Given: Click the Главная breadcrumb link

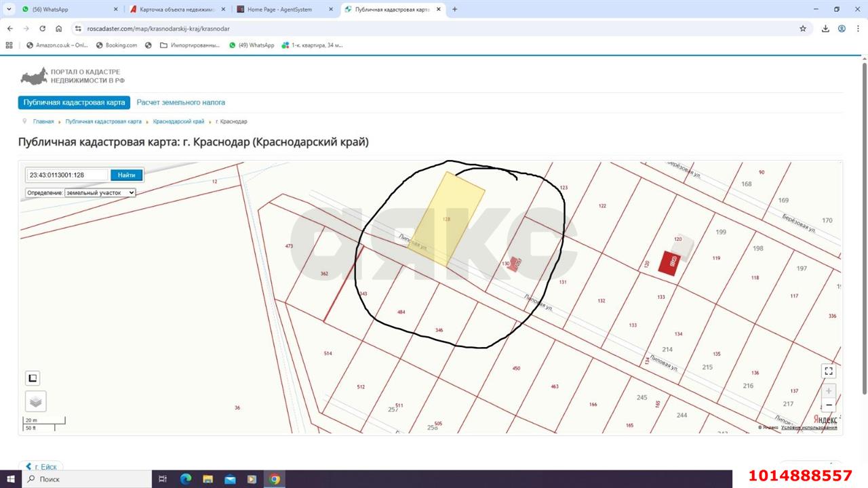Looking at the screenshot, I should pos(43,121).
